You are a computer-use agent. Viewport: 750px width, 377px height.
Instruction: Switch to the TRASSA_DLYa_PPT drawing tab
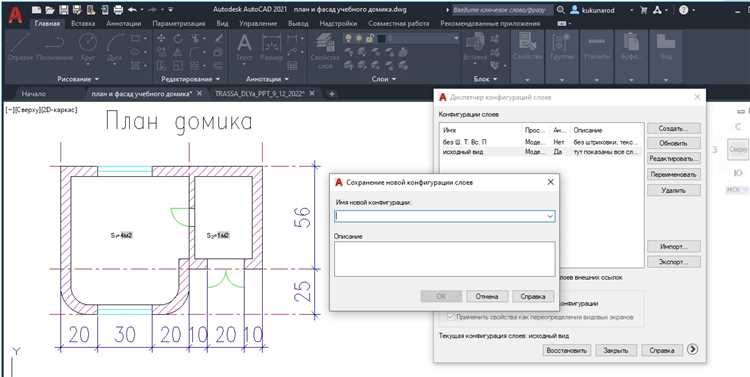point(259,94)
